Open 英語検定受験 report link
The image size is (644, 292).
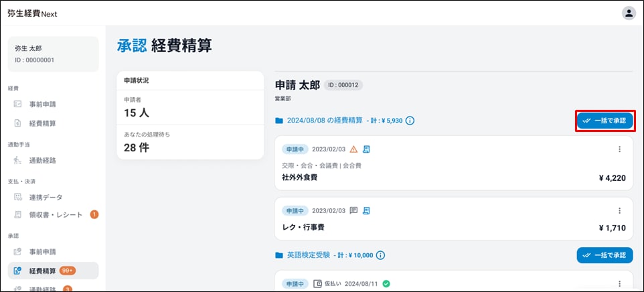[308, 255]
